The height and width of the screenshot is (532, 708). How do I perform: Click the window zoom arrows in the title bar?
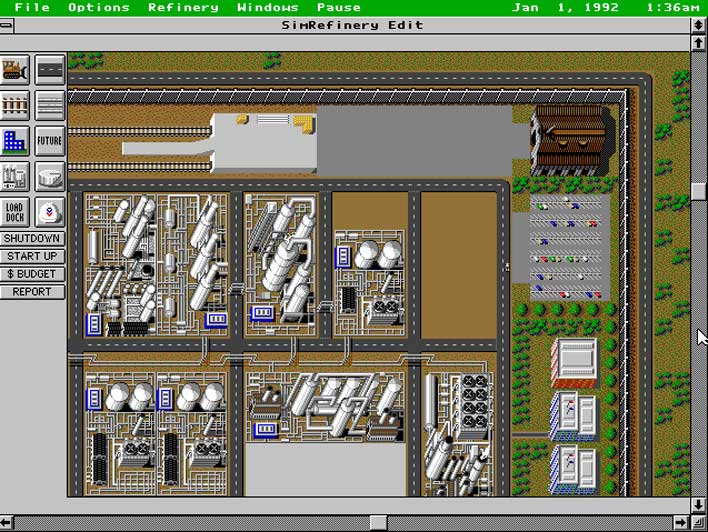coord(699,25)
